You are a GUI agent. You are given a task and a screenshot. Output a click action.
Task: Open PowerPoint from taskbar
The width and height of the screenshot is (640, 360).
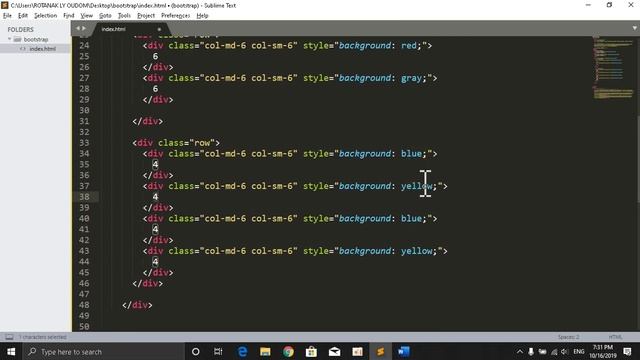pyautogui.click(x=357, y=351)
